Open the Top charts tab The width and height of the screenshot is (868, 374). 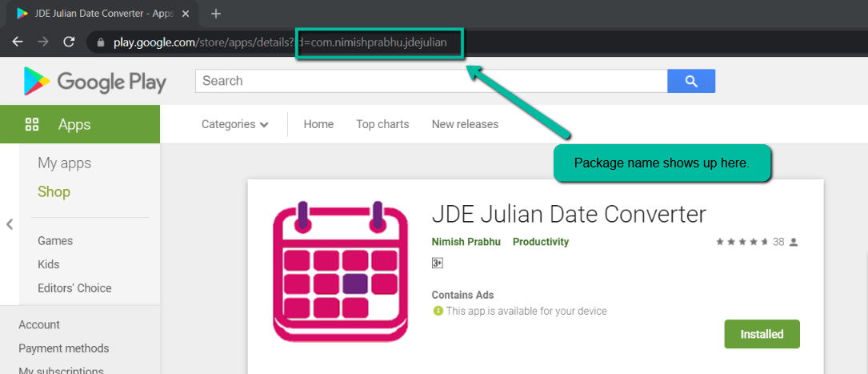click(382, 124)
